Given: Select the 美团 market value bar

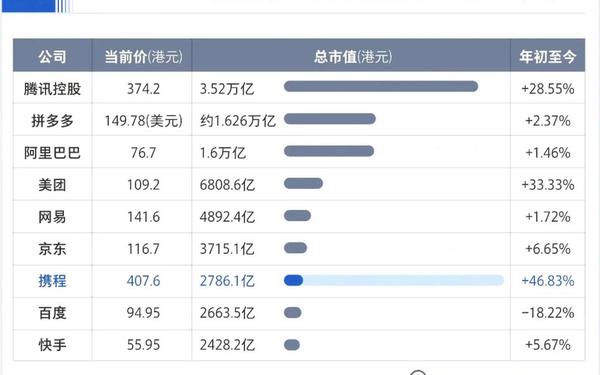Looking at the screenshot, I should click(x=303, y=184).
